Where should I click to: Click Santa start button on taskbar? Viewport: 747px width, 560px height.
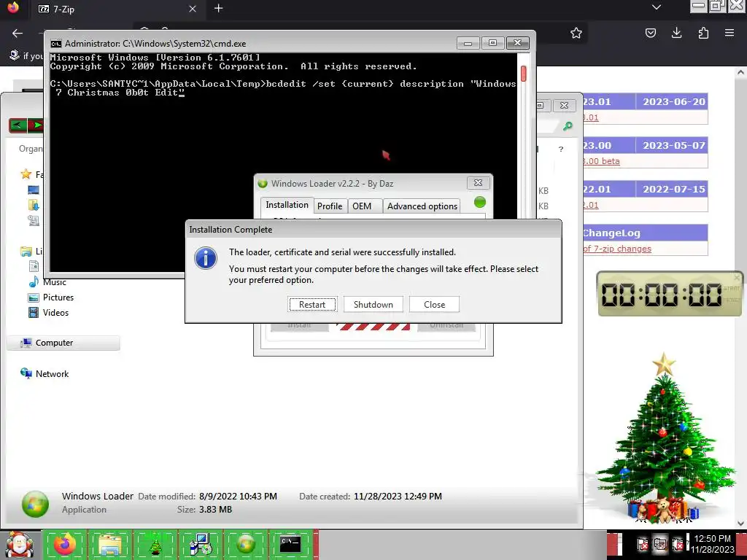point(19,544)
